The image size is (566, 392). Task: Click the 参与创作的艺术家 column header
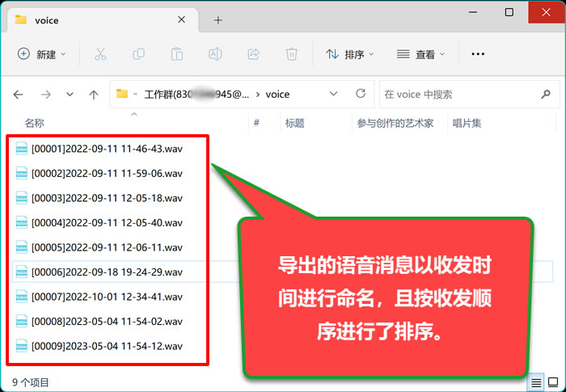coord(395,123)
